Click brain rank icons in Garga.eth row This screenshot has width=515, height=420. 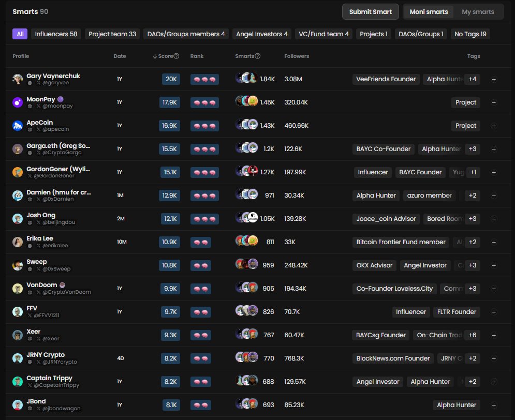pos(204,149)
